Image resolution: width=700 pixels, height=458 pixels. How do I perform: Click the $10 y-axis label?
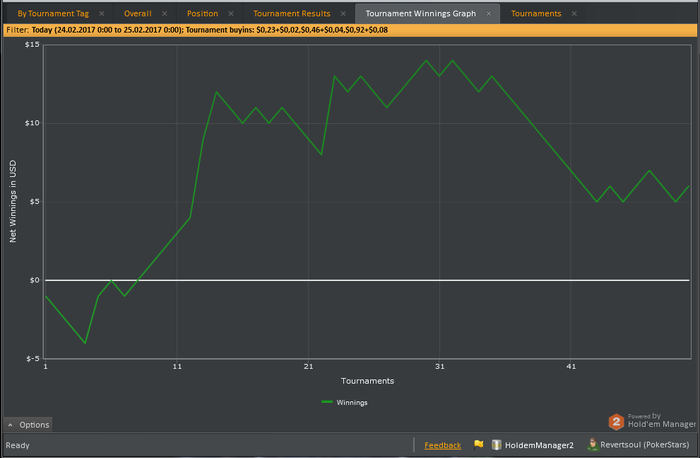click(x=32, y=123)
